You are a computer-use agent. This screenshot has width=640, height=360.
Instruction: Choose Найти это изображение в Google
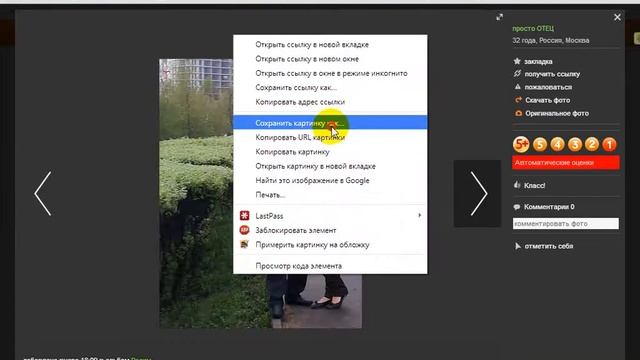pyautogui.click(x=330, y=180)
